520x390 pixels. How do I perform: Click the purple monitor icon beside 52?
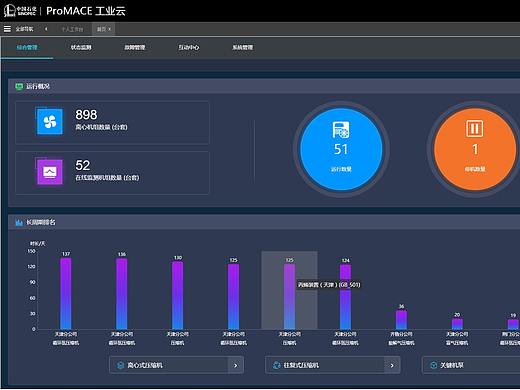point(50,172)
